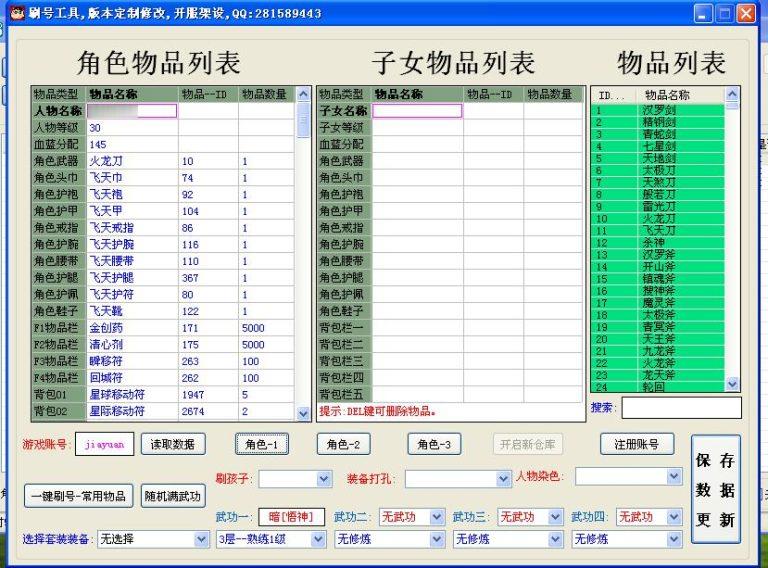Click the scroll-down arrow of 角色物品列表
Image resolution: width=768 pixels, height=568 pixels.
304,412
